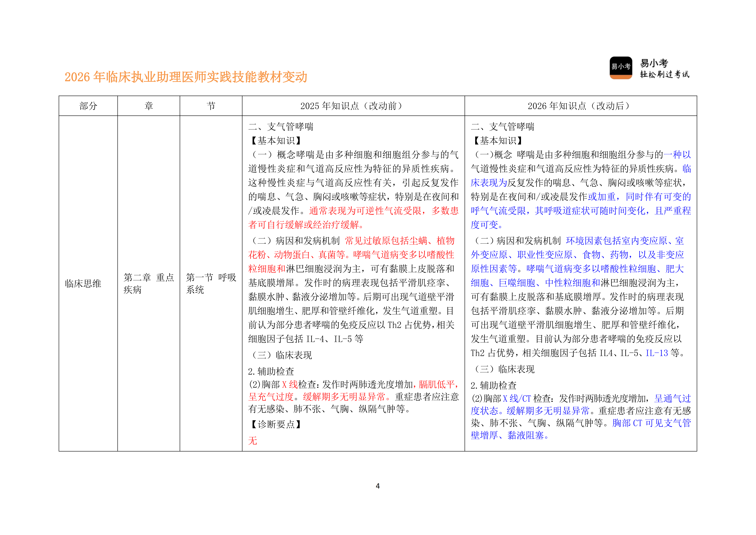Screen dimensions: 756x535
Task: Select the 2026年知识点（改动后）header
Action: (579, 106)
